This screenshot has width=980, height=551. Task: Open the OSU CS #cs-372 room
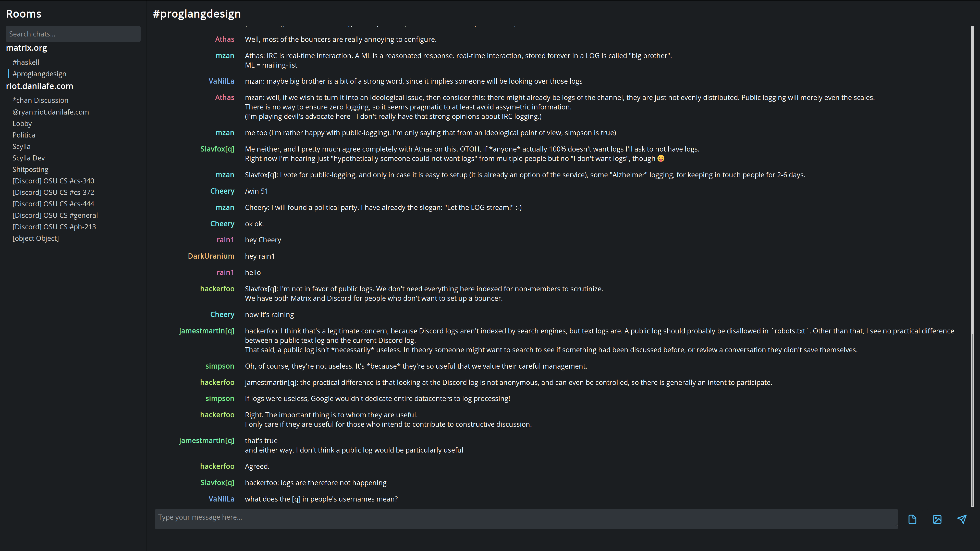pyautogui.click(x=53, y=192)
